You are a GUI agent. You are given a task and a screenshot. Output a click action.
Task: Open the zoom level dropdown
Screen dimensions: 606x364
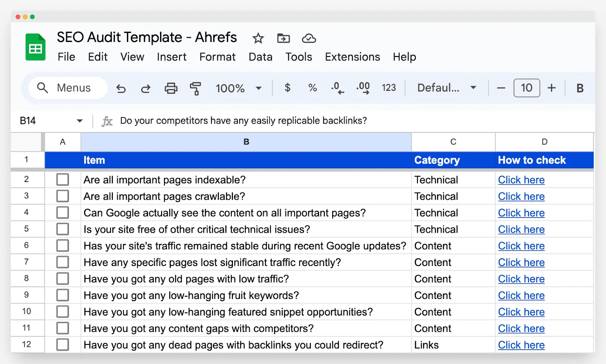(x=259, y=88)
